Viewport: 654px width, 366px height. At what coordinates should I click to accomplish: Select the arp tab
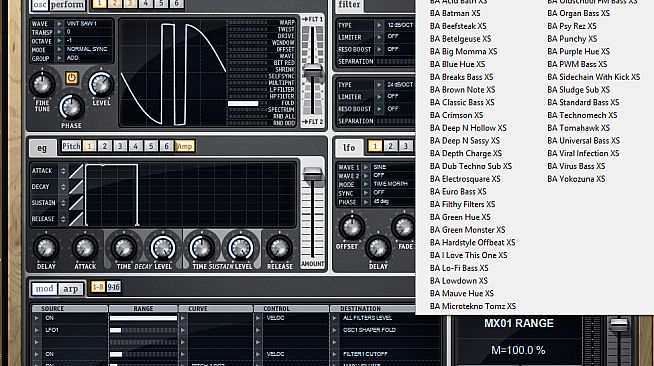70,288
